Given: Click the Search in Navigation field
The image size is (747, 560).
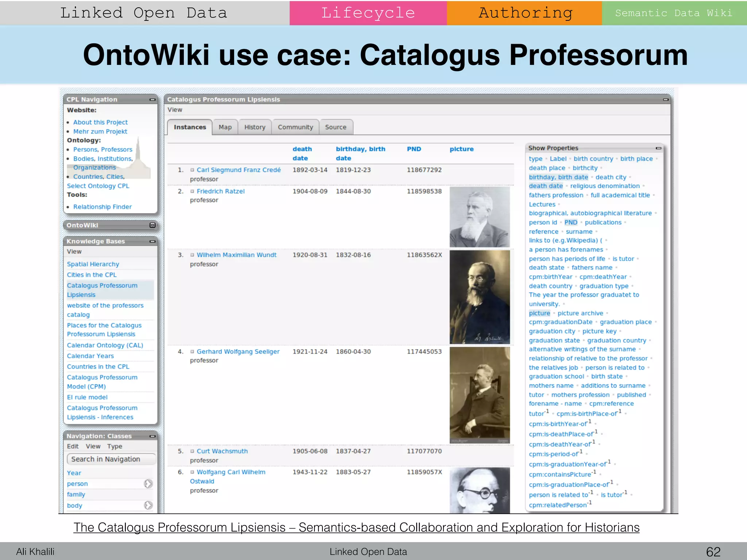Looking at the screenshot, I should [x=111, y=459].
